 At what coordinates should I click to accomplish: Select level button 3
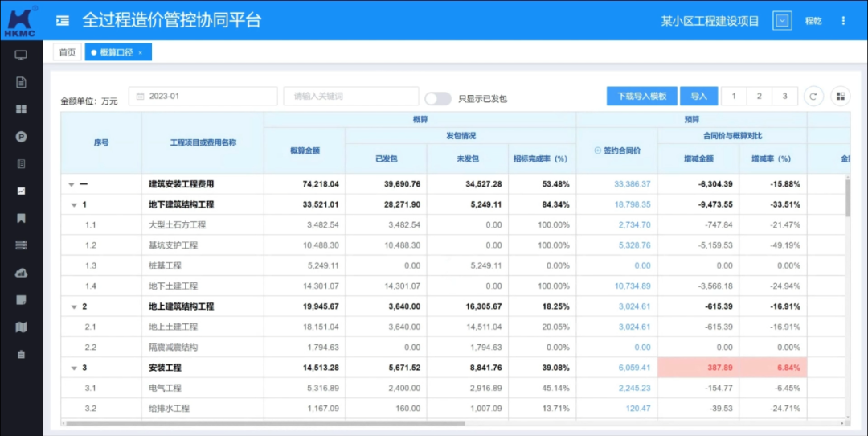coord(785,96)
